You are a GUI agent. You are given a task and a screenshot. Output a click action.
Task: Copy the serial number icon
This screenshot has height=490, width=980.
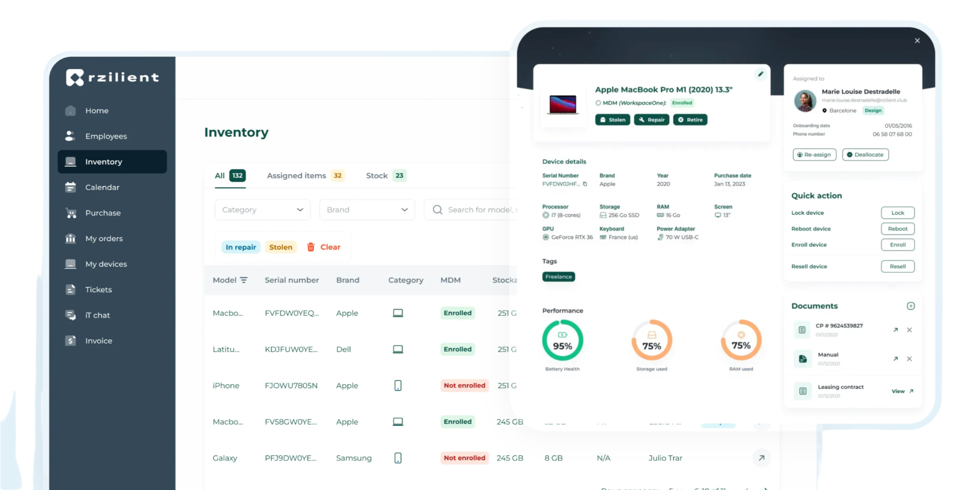[585, 184]
